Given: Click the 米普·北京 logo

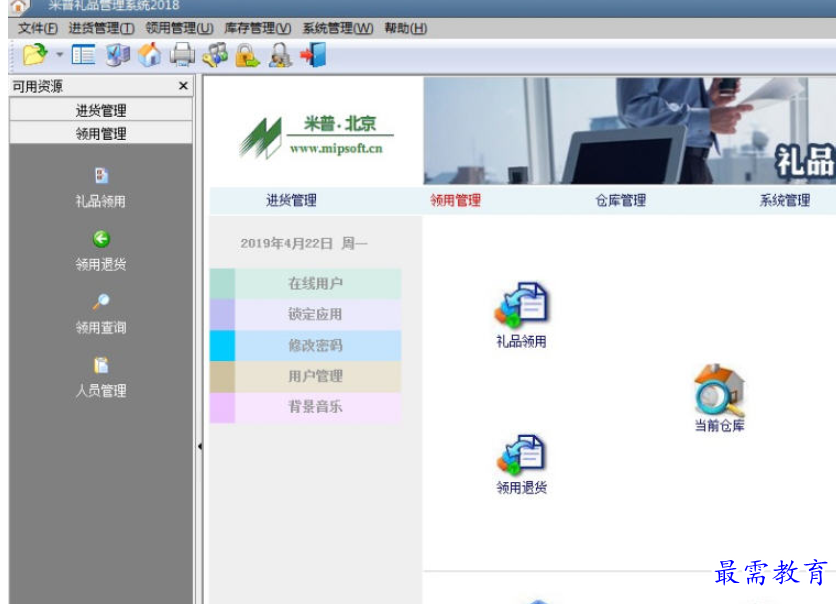Looking at the screenshot, I should (x=315, y=136).
